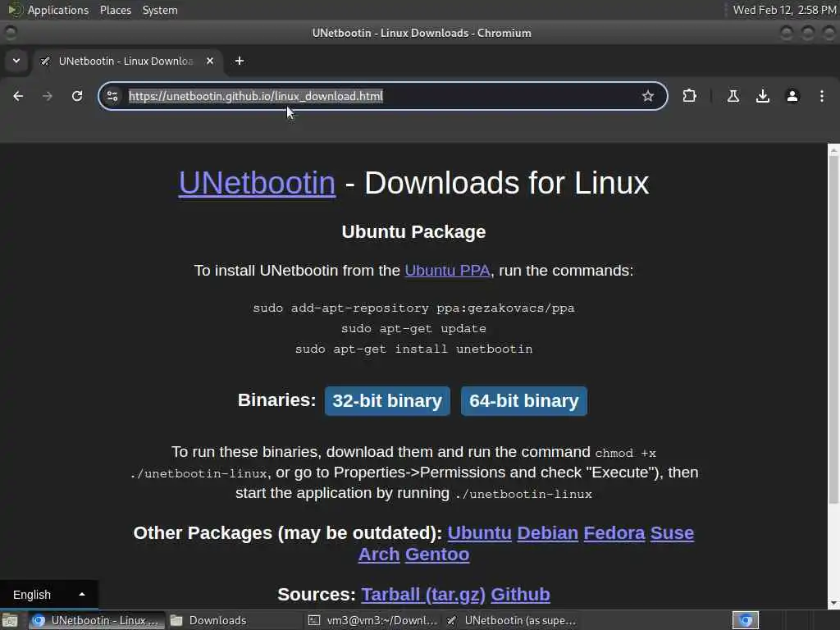Open the UNetbootin title link
This screenshot has height=630, width=840.
pyautogui.click(x=257, y=183)
